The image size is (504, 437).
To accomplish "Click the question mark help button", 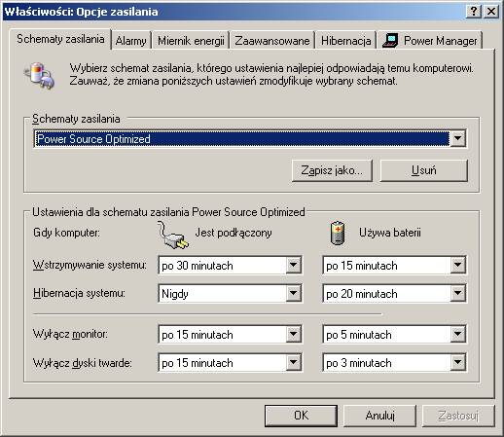I will pos(474,12).
